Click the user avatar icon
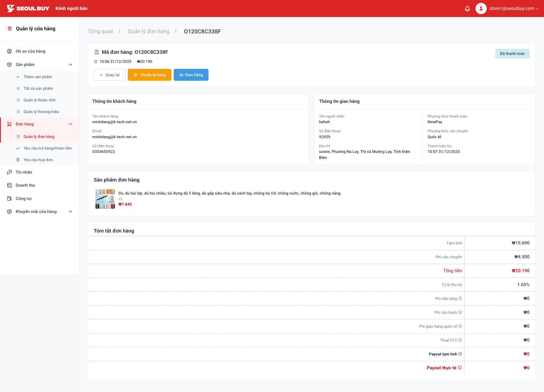The width and height of the screenshot is (544, 392). pyautogui.click(x=481, y=8)
